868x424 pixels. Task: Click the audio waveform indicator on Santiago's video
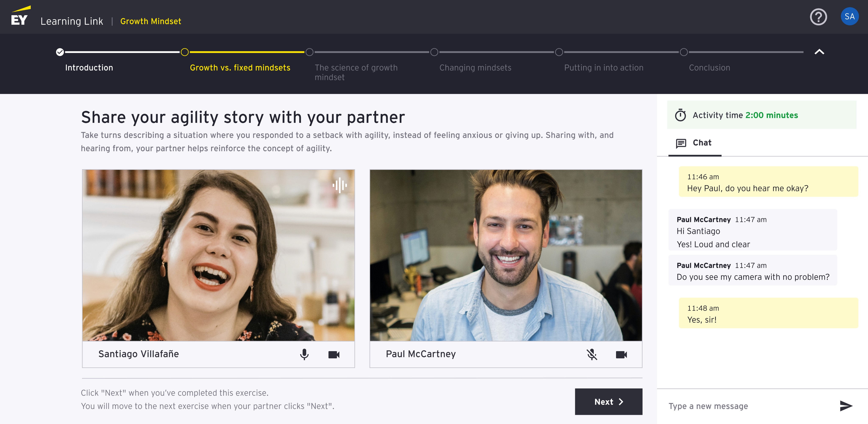coord(339,185)
